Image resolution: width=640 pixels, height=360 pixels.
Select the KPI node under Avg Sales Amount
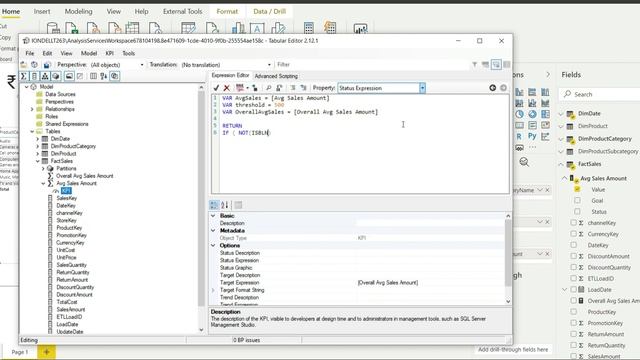pos(66,191)
